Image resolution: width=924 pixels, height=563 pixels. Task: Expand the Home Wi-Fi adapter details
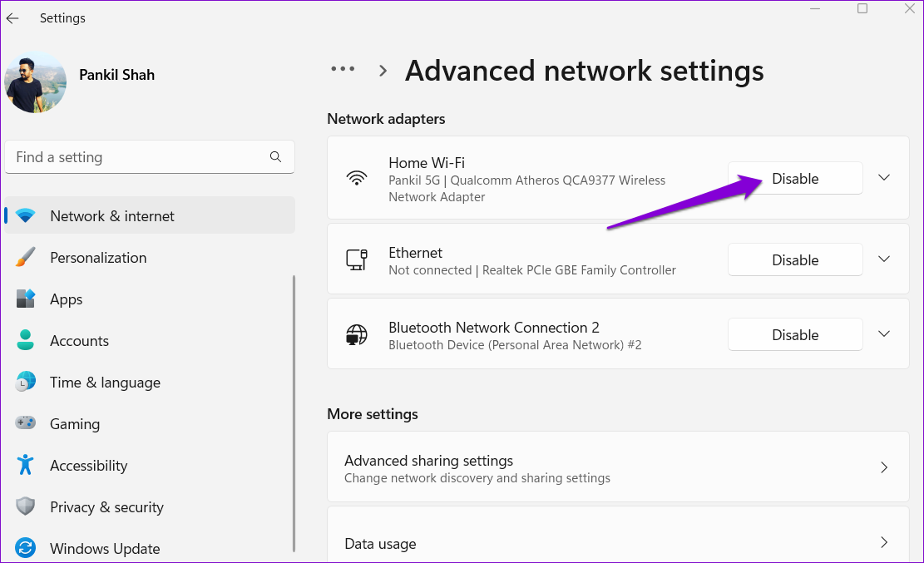(883, 178)
